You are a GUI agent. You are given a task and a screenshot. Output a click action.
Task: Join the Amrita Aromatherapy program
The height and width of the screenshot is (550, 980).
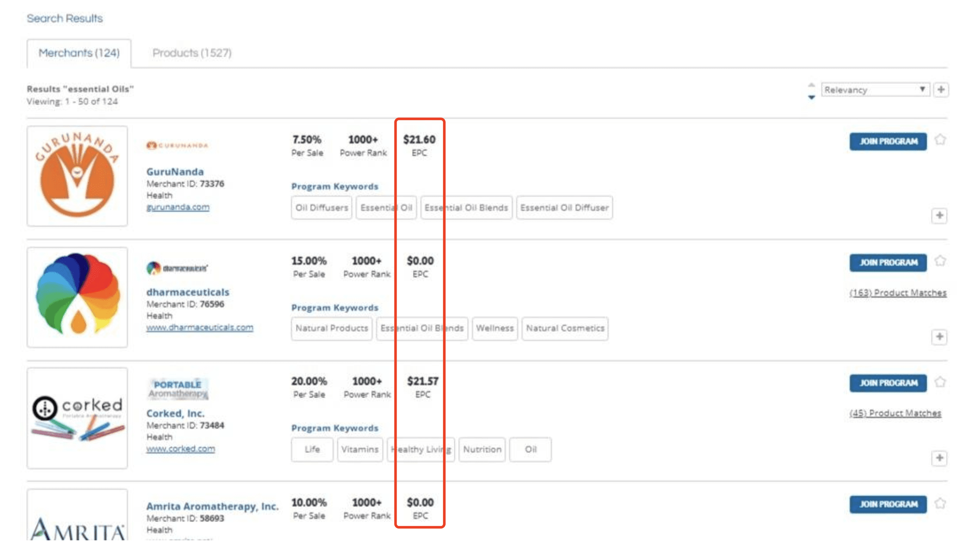(888, 504)
